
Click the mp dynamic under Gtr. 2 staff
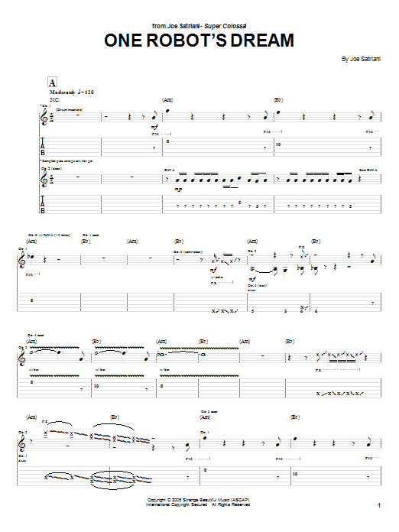click(178, 189)
